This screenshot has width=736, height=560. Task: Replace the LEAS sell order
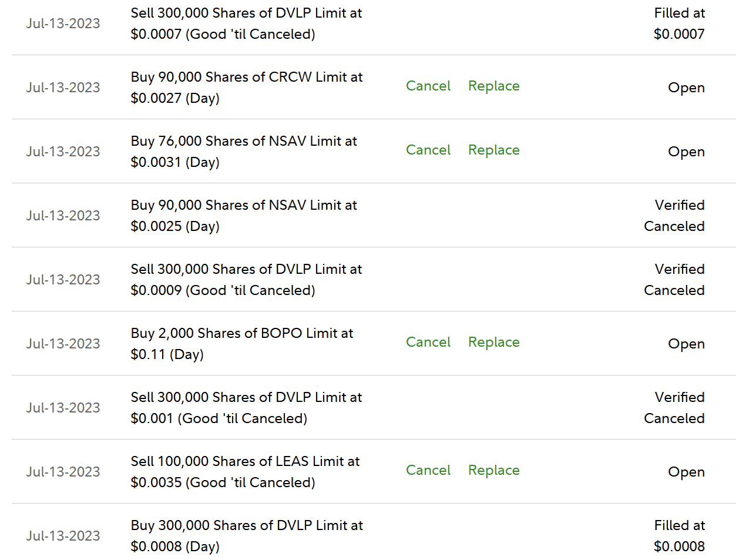coord(493,470)
